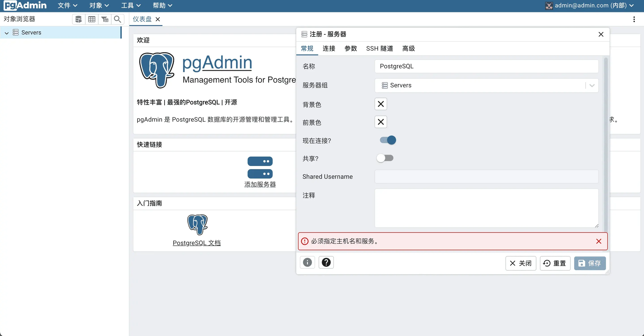Click the SQL/query tool icon in object browser toolbar
This screenshot has width=644, height=336.
pyautogui.click(x=78, y=19)
